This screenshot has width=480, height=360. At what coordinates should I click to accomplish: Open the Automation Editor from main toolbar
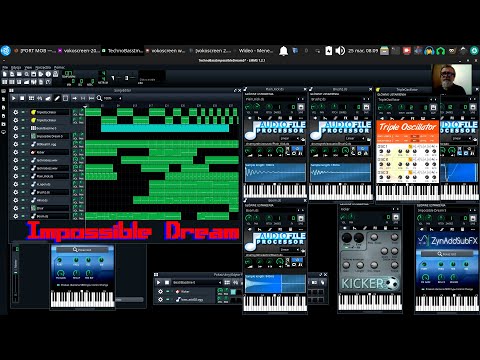pos(26,81)
